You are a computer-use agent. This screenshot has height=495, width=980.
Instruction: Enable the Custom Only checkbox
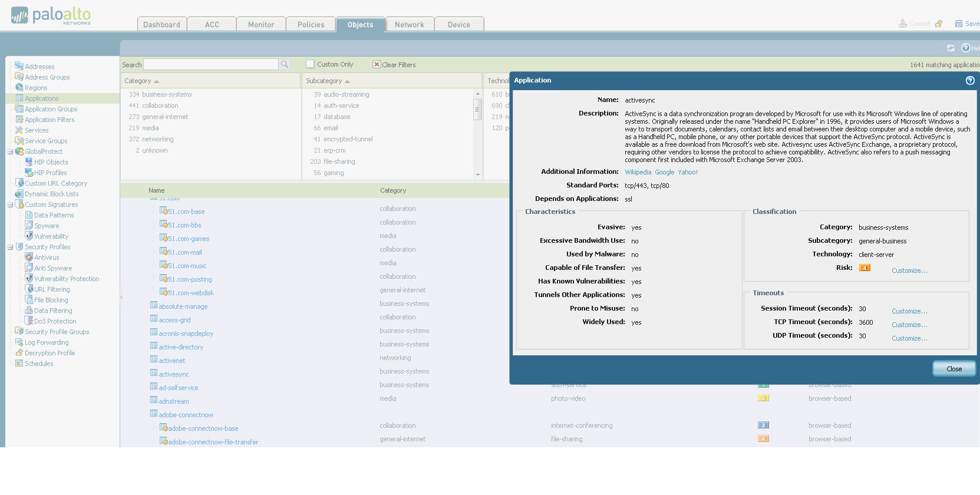310,64
